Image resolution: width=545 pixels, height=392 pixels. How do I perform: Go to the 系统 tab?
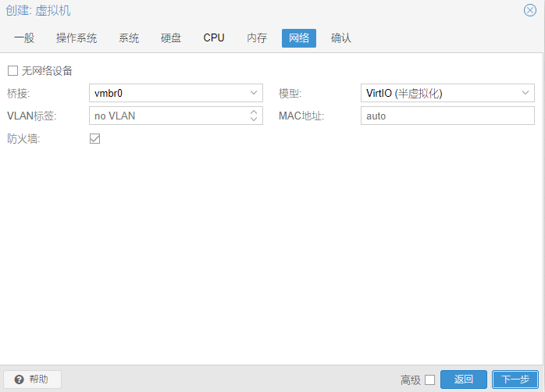point(129,38)
